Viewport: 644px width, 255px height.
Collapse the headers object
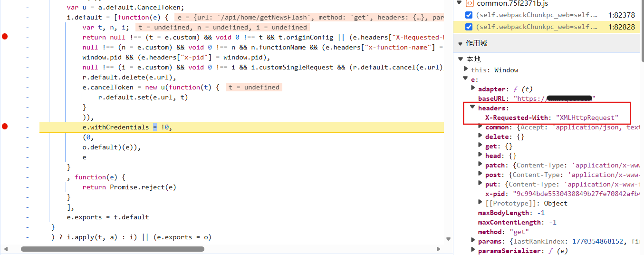pyautogui.click(x=473, y=108)
